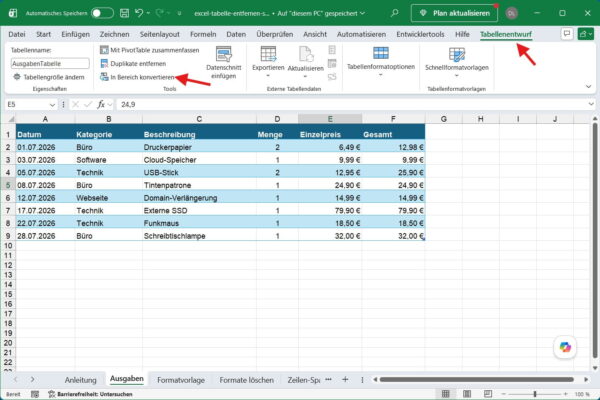Switch to the Entwicklertools tab
The height and width of the screenshot is (400, 600).
(420, 34)
